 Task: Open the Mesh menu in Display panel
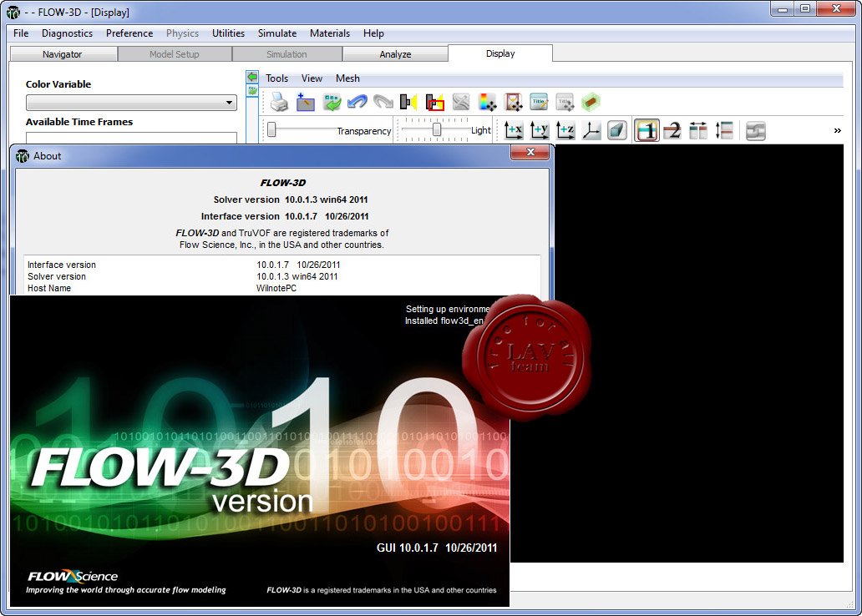pos(347,78)
